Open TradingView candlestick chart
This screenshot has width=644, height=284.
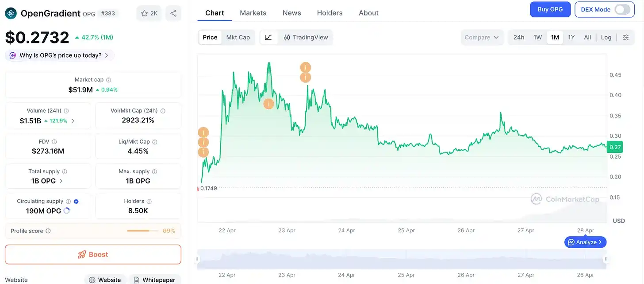(306, 38)
